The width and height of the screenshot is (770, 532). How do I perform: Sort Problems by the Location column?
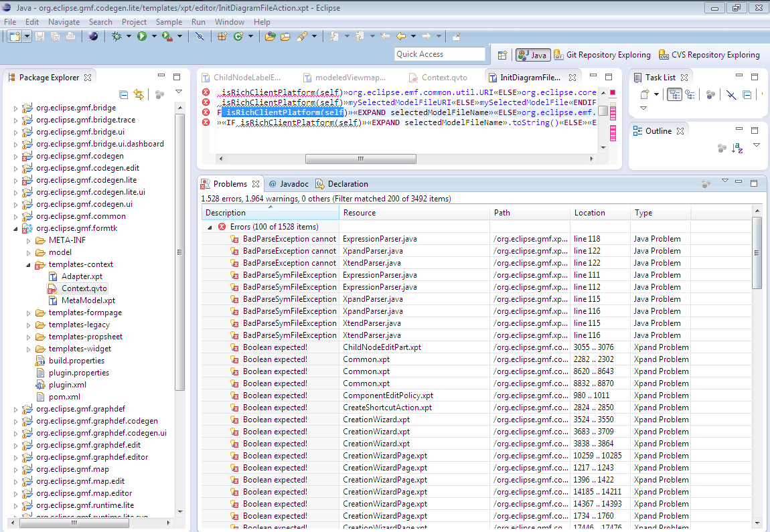pos(600,213)
